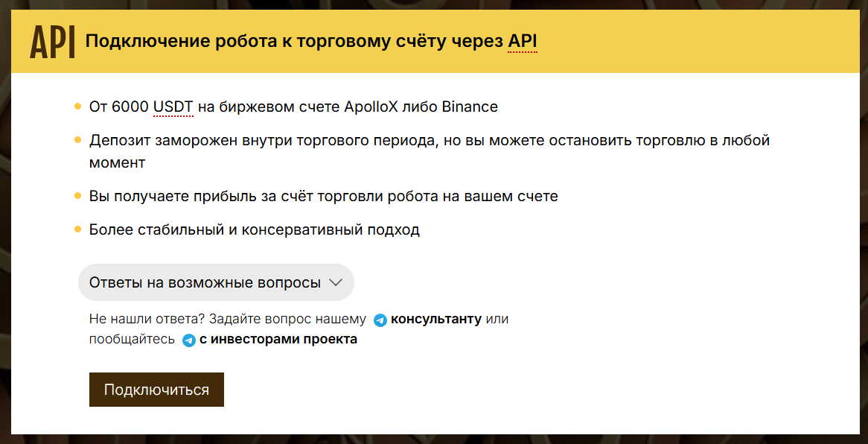
Task: Click yellow bullet beside Вы получаете прибыль
Action: 77,196
